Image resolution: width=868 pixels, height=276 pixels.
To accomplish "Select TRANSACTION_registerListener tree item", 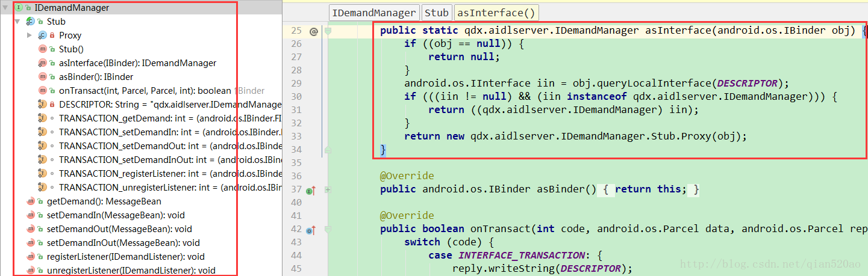I will coord(170,174).
